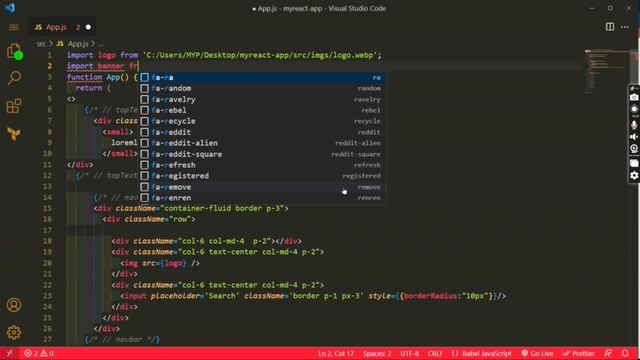Click line number 23 in gutter
Screen dimensions: 640x360
tap(48, 296)
